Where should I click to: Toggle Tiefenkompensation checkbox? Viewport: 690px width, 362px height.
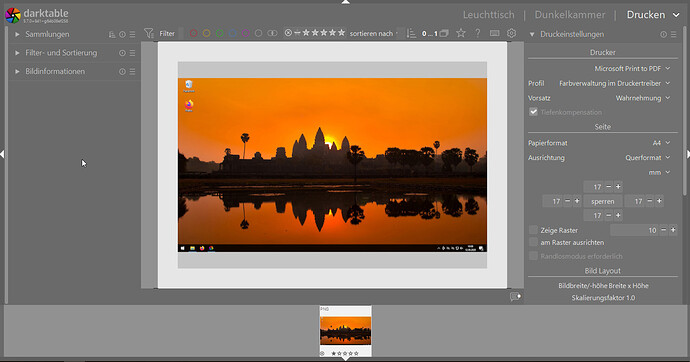533,112
